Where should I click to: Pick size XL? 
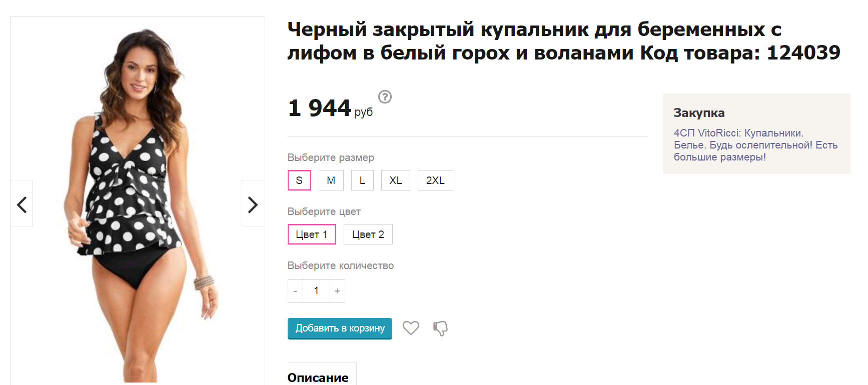(x=395, y=180)
